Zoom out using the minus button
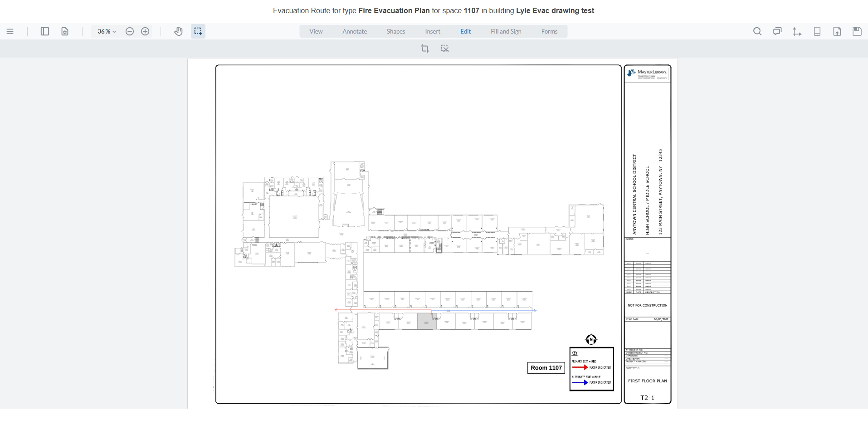The image size is (868, 425). [130, 31]
